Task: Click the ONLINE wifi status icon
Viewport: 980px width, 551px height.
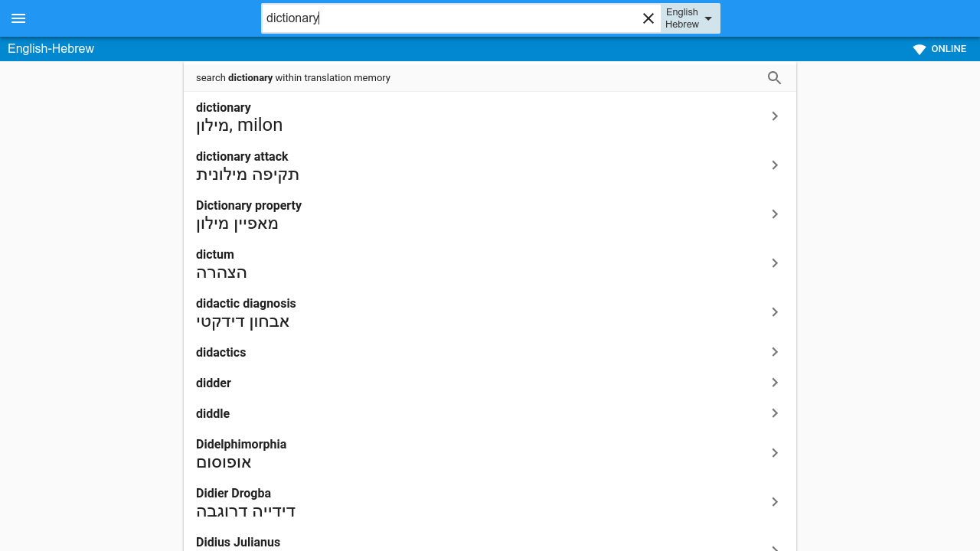Action: pos(920,49)
